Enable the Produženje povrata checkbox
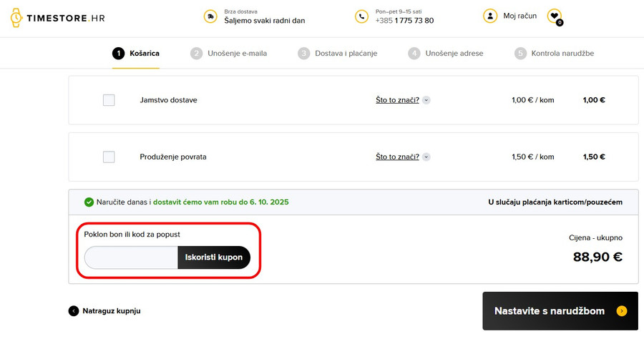This screenshot has width=644, height=349. click(x=109, y=157)
